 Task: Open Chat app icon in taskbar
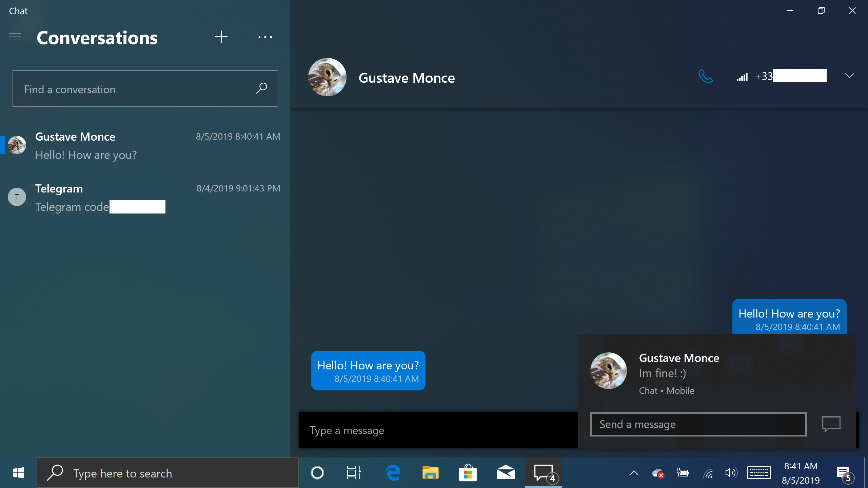[x=544, y=473]
